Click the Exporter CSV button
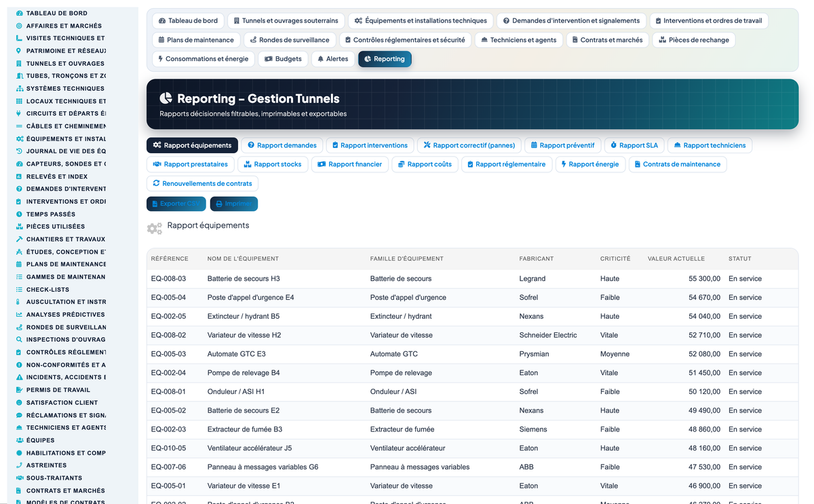The width and height of the screenshot is (814, 504). 176,203
